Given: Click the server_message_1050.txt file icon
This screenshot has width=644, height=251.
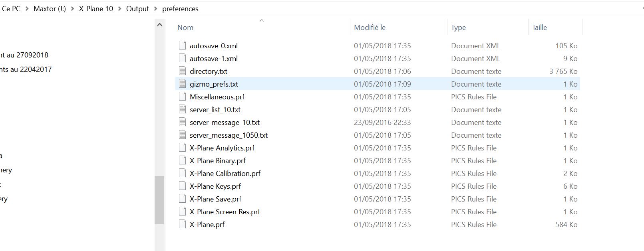Looking at the screenshot, I should point(183,135).
